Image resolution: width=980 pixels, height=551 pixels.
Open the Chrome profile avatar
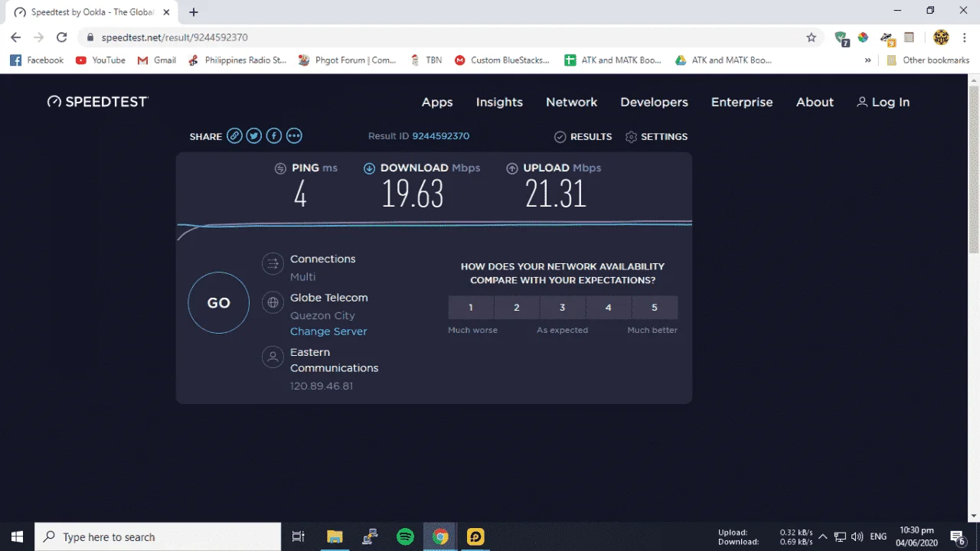[941, 37]
